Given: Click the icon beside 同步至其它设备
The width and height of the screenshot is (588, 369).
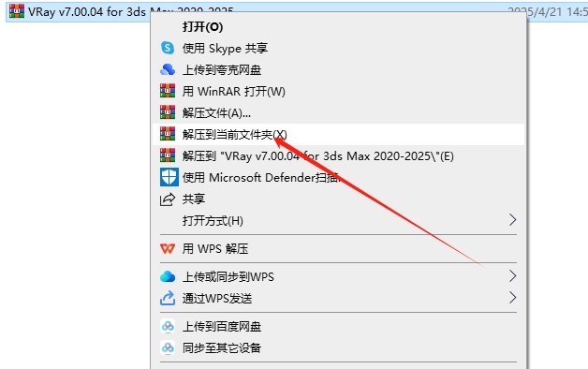Looking at the screenshot, I should pos(168,348).
